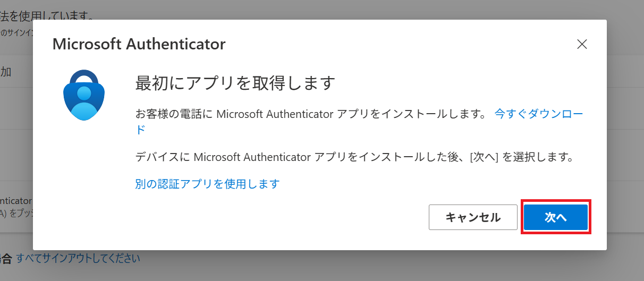
Task: Close the dialog with the X icon
Action: coord(582,44)
